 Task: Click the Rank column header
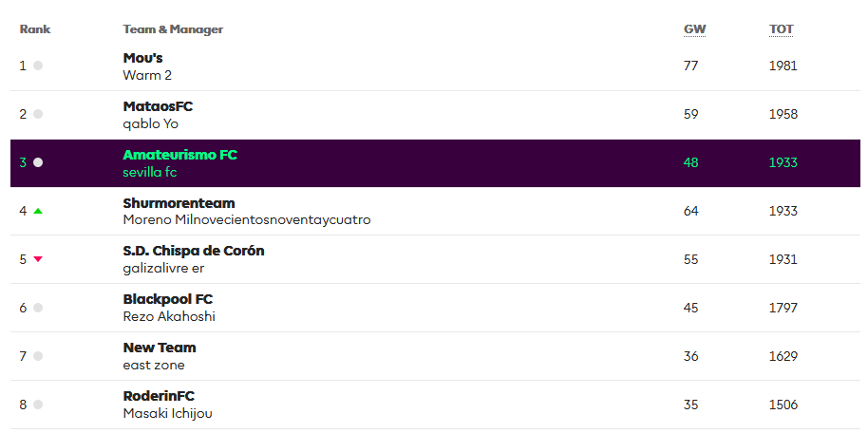pos(35,29)
